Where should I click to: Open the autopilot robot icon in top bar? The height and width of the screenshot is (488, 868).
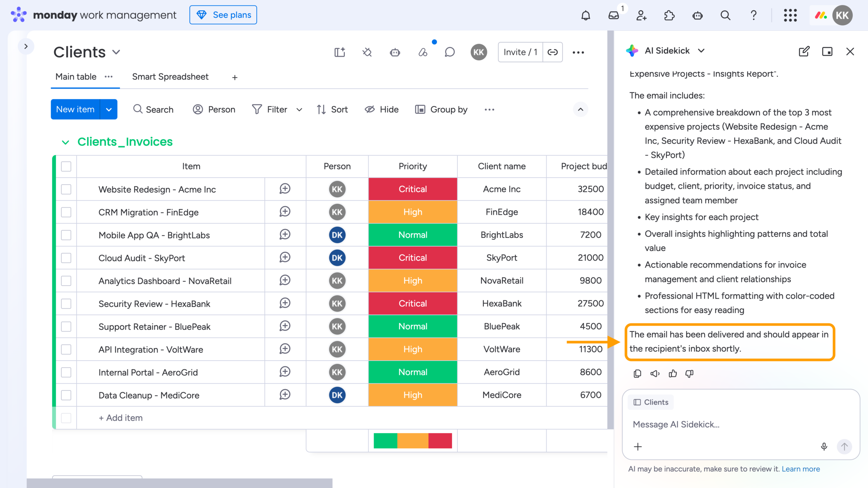coord(697,15)
